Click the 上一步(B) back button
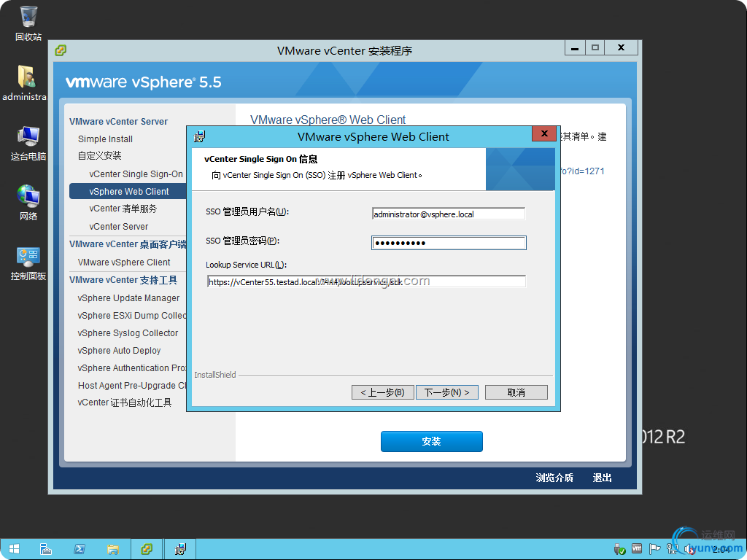 382,392
